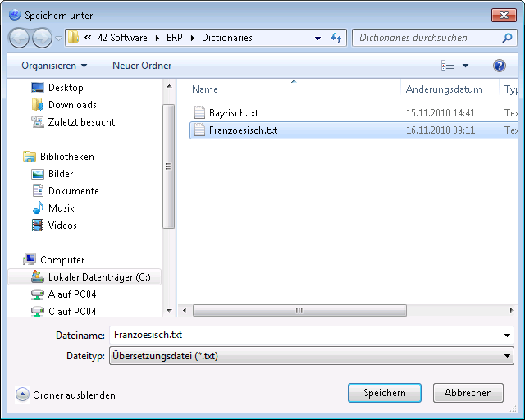The height and width of the screenshot is (420, 525).
Task: Open Downloads folder in navigation pane
Action: click(x=72, y=105)
